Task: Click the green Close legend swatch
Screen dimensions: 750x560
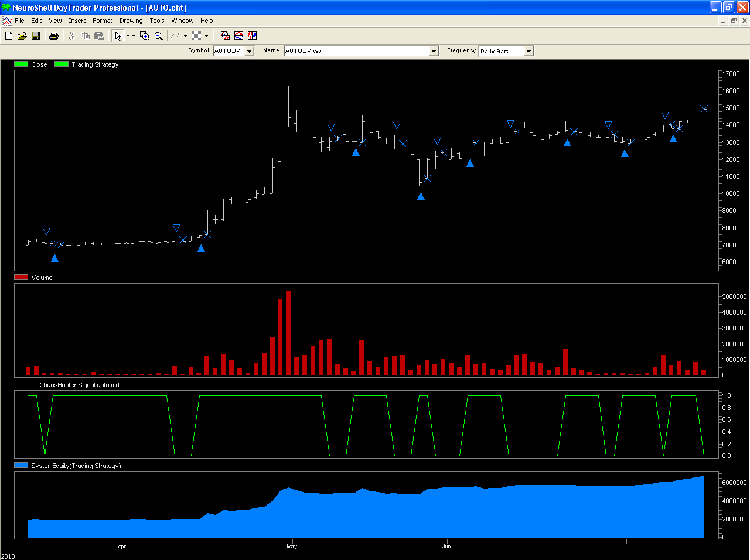Action: point(21,64)
